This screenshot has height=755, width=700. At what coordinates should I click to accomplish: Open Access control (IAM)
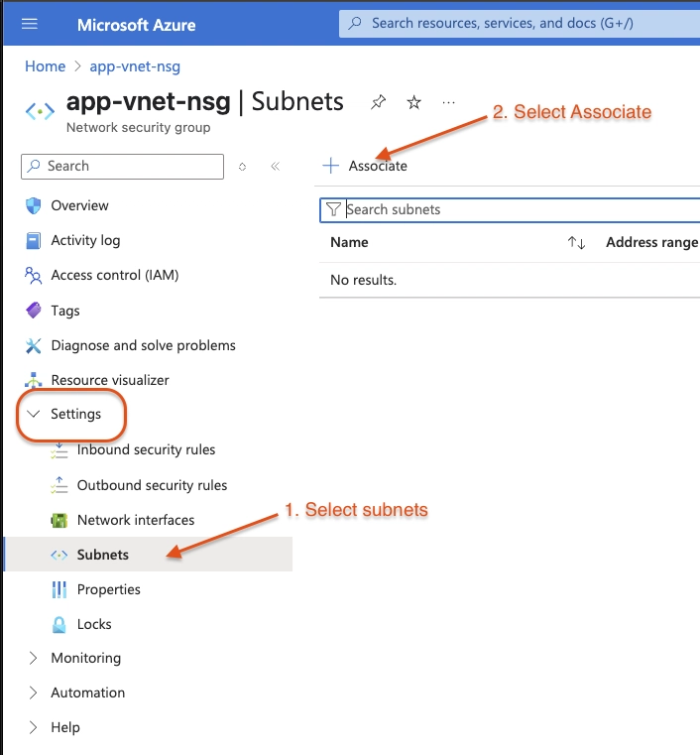click(115, 275)
